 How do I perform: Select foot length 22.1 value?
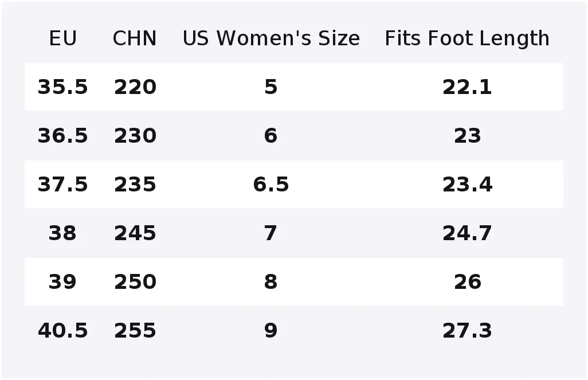pyautogui.click(x=467, y=87)
